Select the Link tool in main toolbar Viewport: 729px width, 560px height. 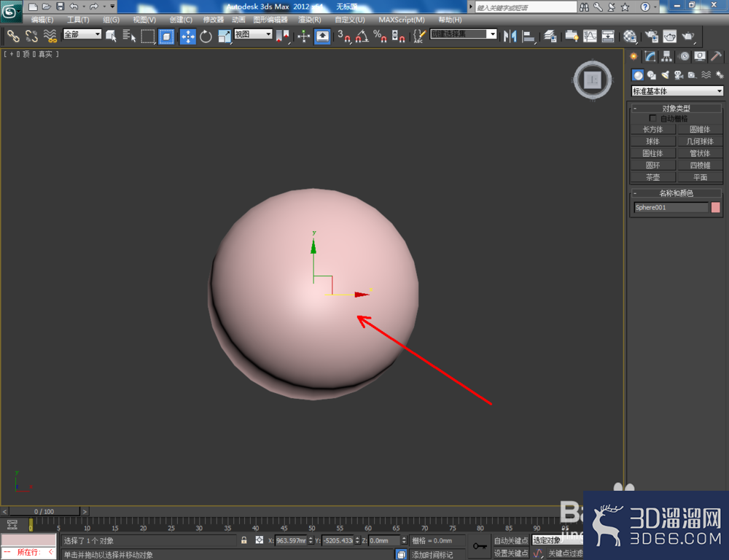tap(13, 36)
